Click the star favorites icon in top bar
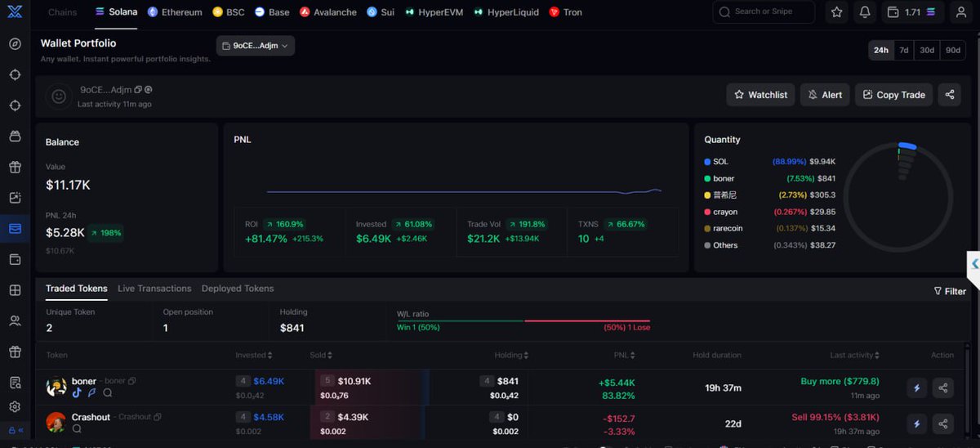The image size is (980, 448). [x=836, y=12]
